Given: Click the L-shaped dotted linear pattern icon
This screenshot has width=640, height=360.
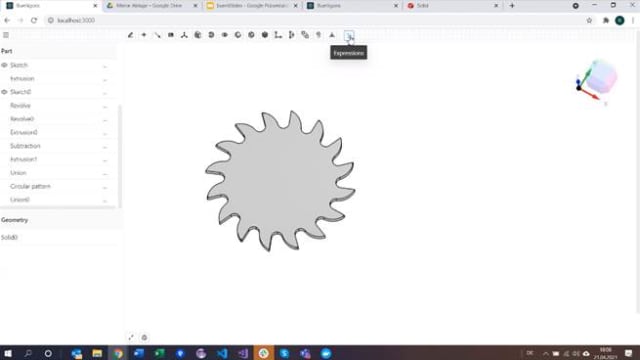Looking at the screenshot, I should [x=278, y=35].
